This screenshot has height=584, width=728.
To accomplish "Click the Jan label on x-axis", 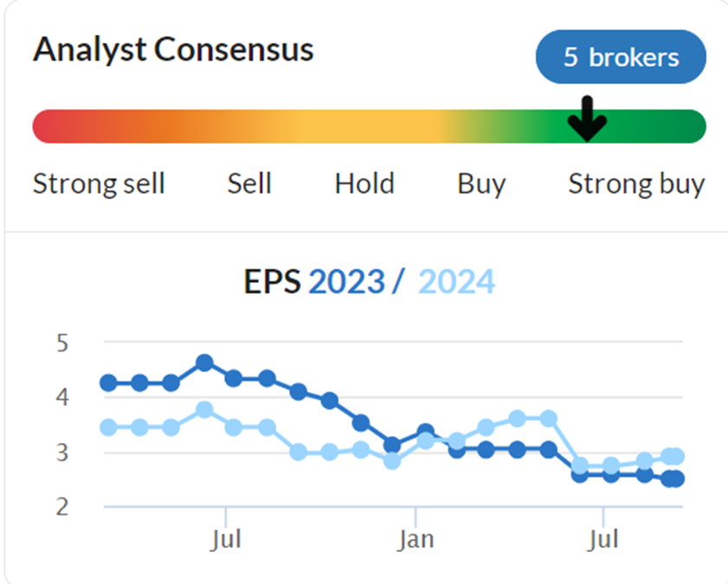I will point(416,540).
